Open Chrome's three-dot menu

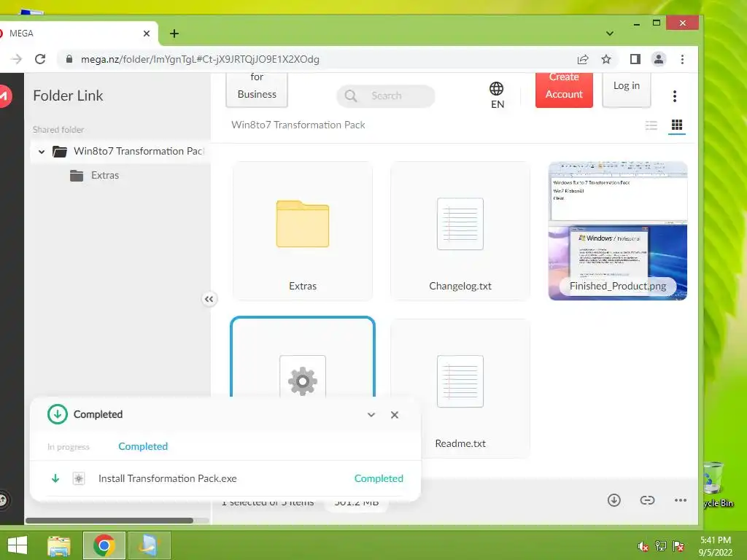[x=682, y=59]
